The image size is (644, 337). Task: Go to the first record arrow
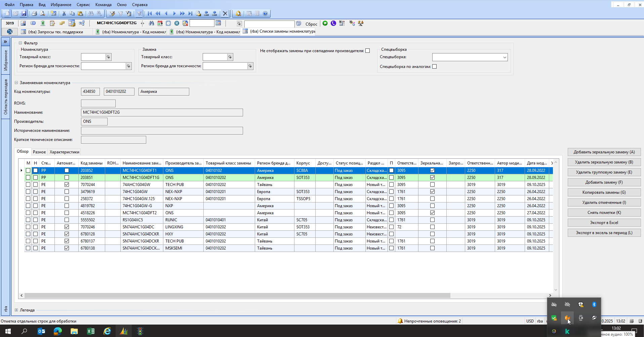150,13
